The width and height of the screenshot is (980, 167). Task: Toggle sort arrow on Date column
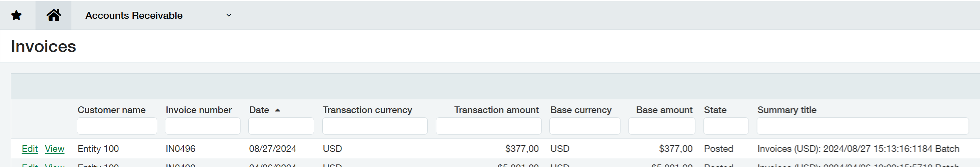[278, 110]
